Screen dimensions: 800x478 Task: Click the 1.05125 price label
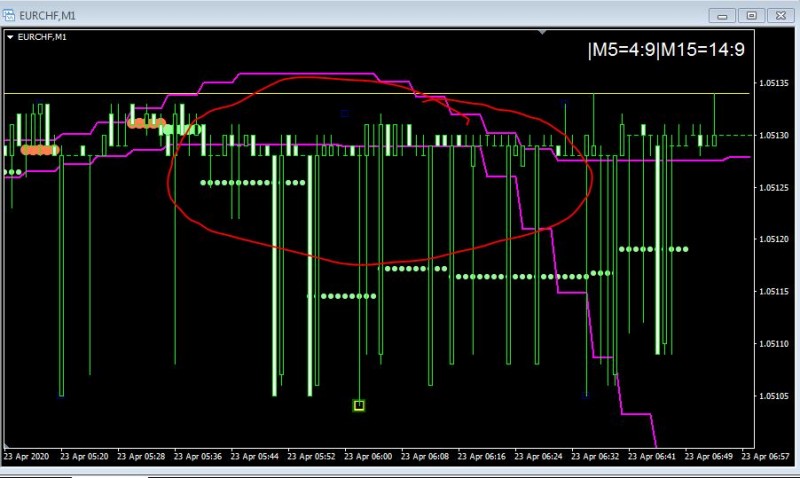(773, 188)
